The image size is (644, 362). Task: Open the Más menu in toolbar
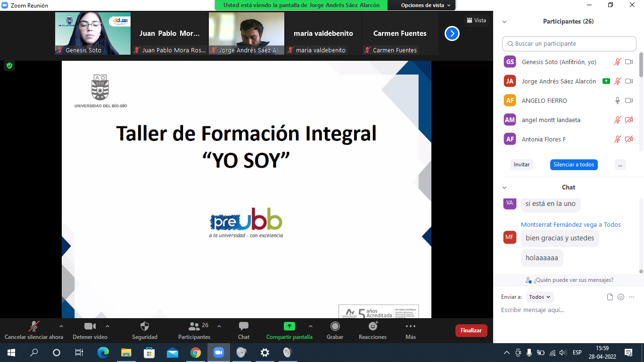click(x=410, y=326)
